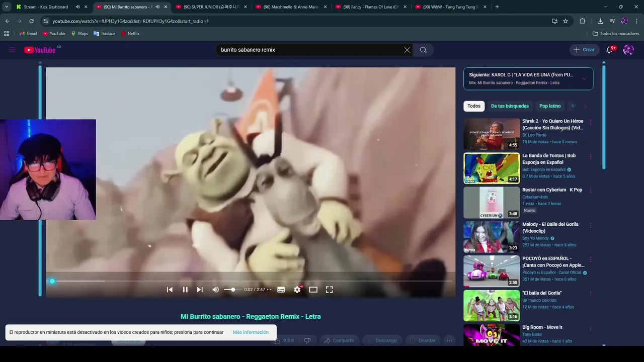Mute the video player volume

tap(215, 290)
